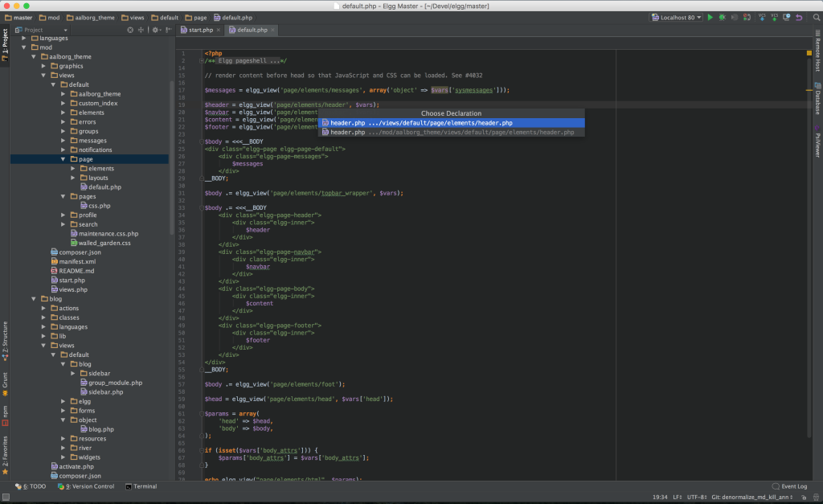
Task: Click Collapse All icon in Project panel
Action: pos(141,30)
